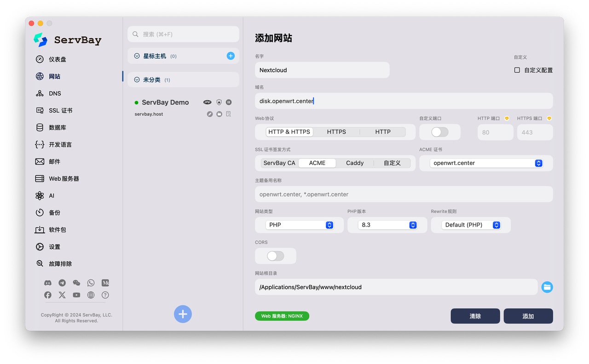This screenshot has width=589, height=364.
Task: View servbay.host log file icon
Action: [x=229, y=114]
